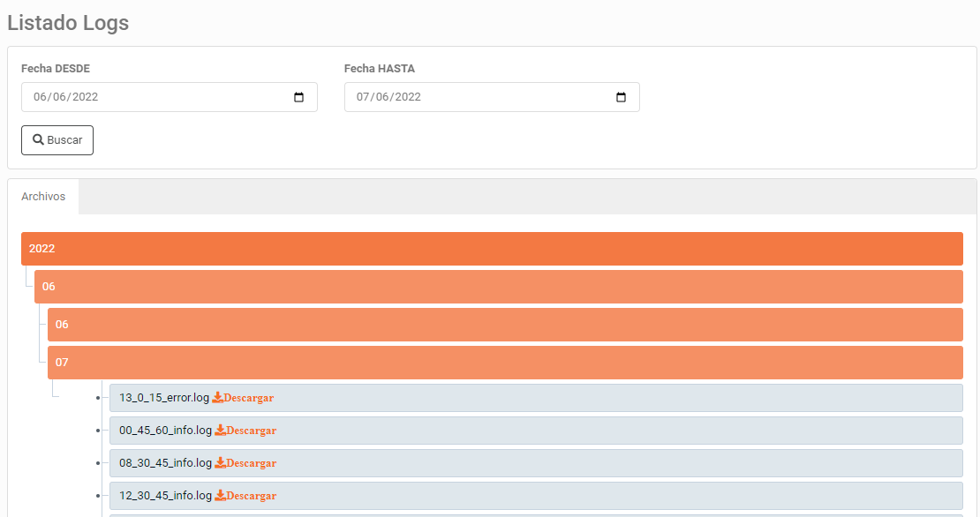Image resolution: width=980 pixels, height=517 pixels.
Task: Select the 08_30_45_info.log file name
Action: pyautogui.click(x=166, y=462)
